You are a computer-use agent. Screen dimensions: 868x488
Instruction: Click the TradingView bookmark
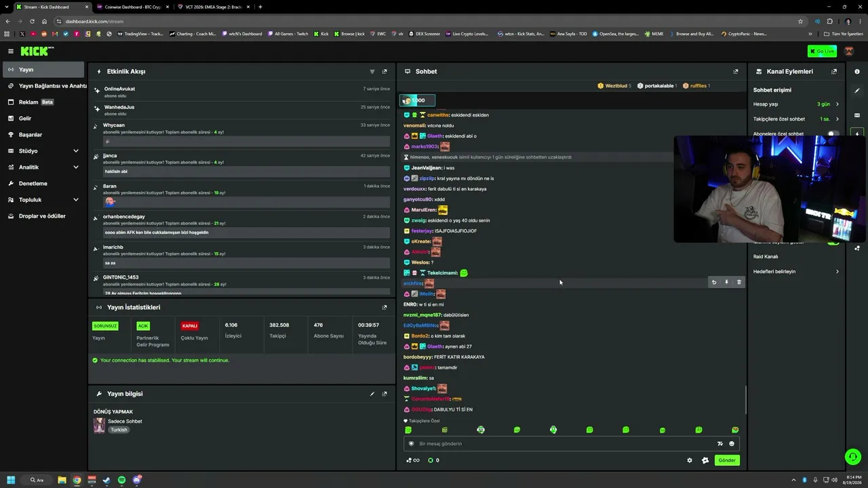(x=140, y=34)
